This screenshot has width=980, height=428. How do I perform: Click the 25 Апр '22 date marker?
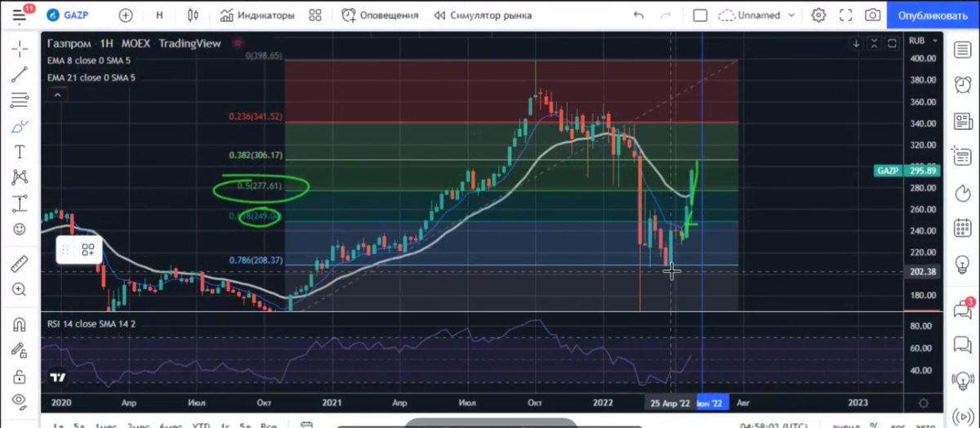[x=669, y=403]
